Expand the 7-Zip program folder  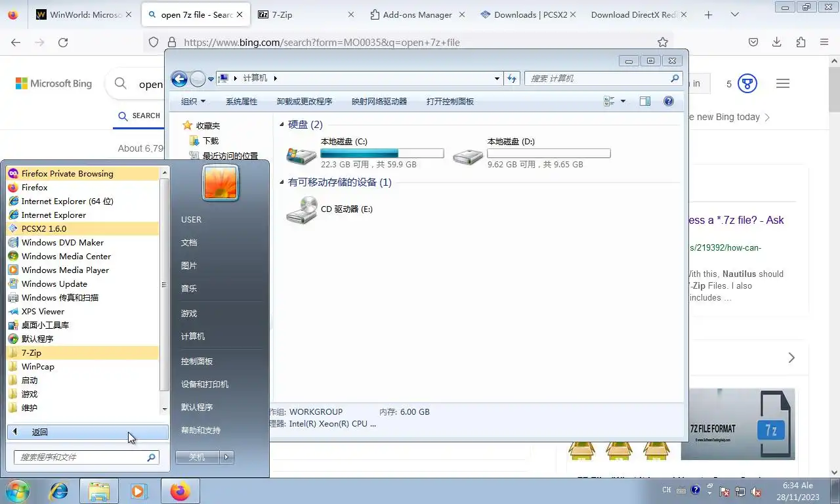click(x=83, y=352)
